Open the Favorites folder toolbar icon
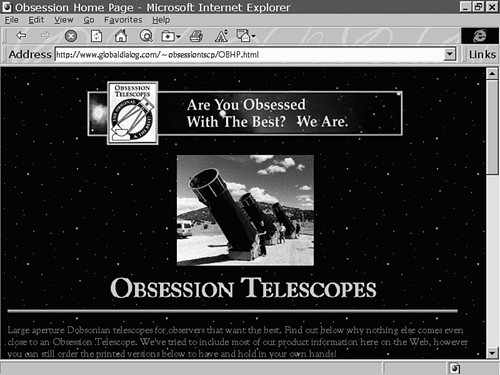 168,36
